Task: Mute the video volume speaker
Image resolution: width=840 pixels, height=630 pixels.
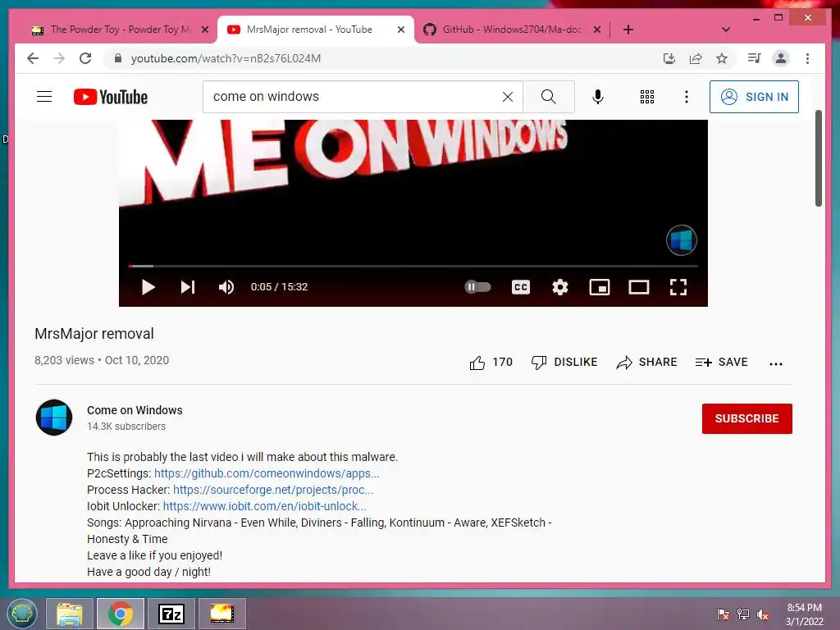Action: (x=226, y=287)
